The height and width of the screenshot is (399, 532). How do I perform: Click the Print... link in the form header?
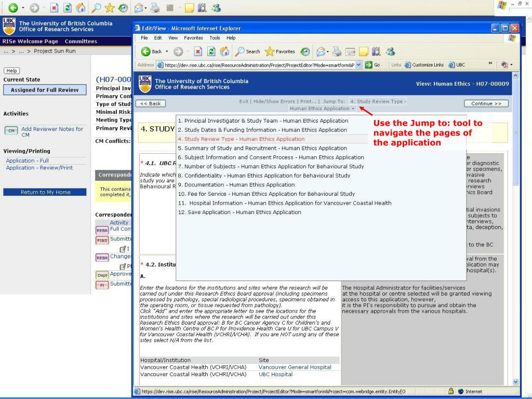(x=308, y=101)
